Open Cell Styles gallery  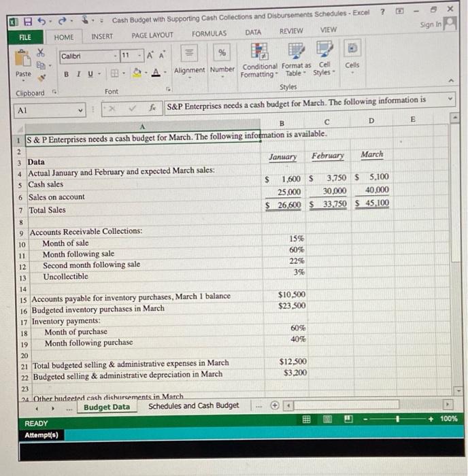pyautogui.click(x=324, y=59)
